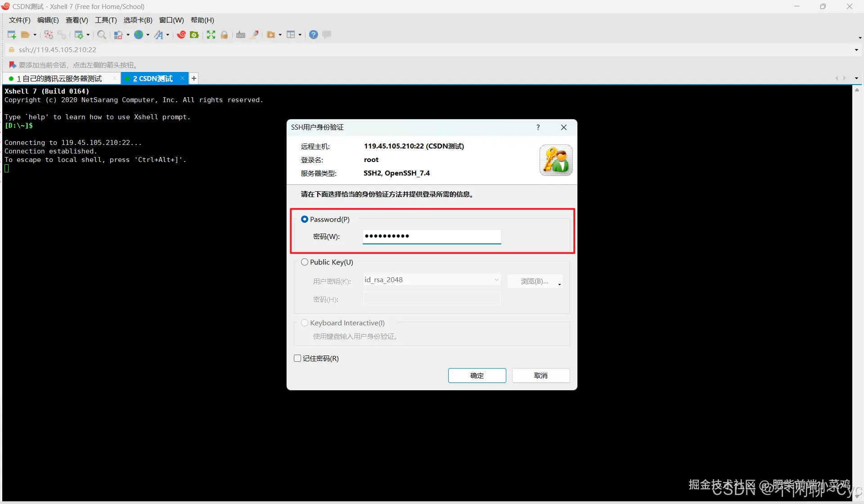Click the 取消 button
This screenshot has height=504, width=864.
[x=540, y=375]
